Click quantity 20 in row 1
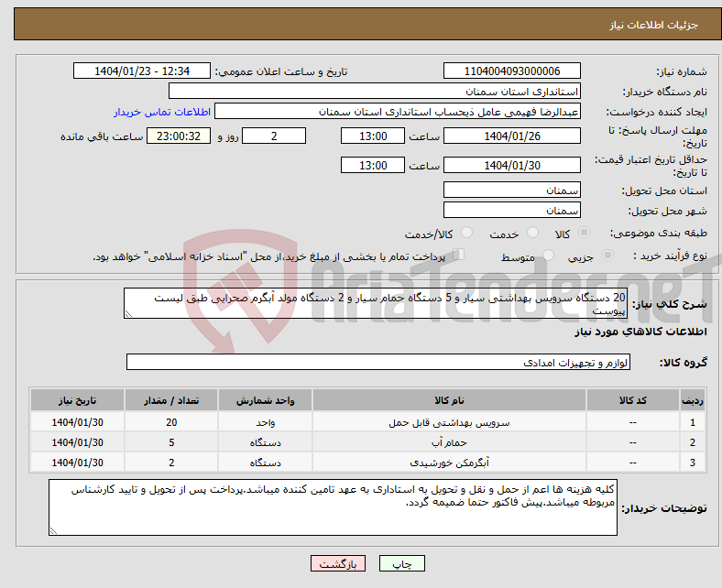The height and width of the screenshot is (588, 722). click(171, 422)
